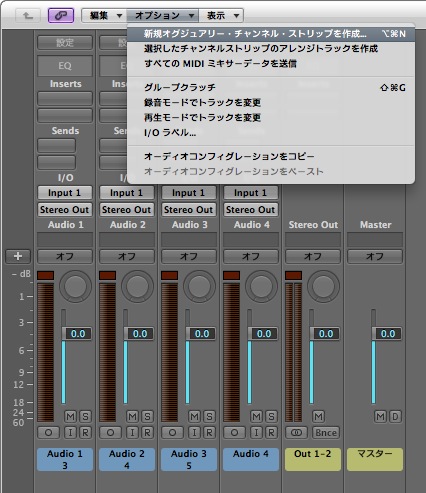
Task: Click pan knob on Audio 2
Action: click(x=137, y=286)
